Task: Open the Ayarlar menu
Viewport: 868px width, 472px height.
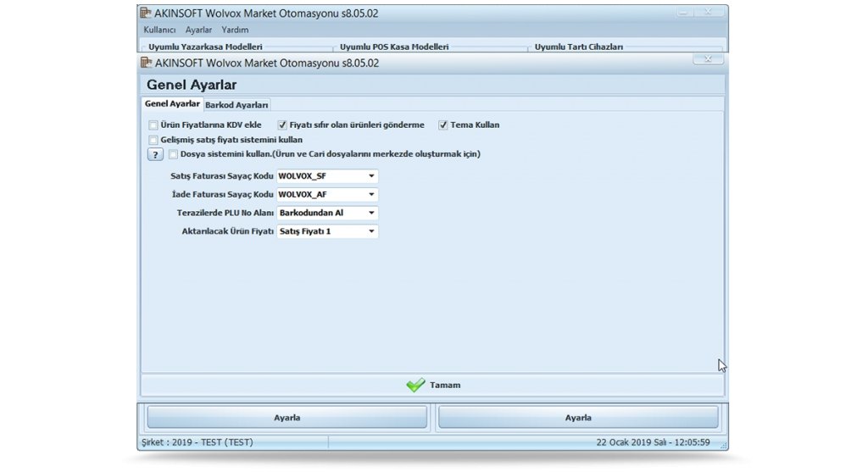Action: click(198, 30)
